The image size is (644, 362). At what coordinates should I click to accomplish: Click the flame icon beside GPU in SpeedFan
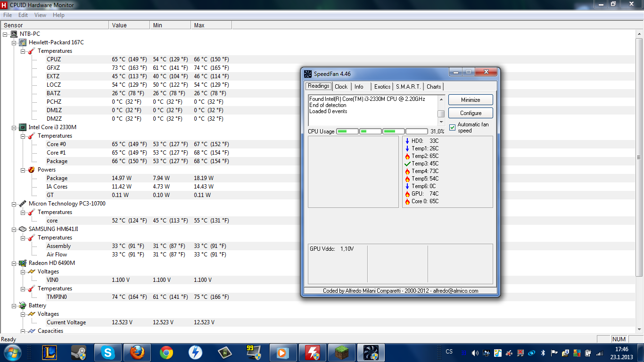tap(407, 194)
